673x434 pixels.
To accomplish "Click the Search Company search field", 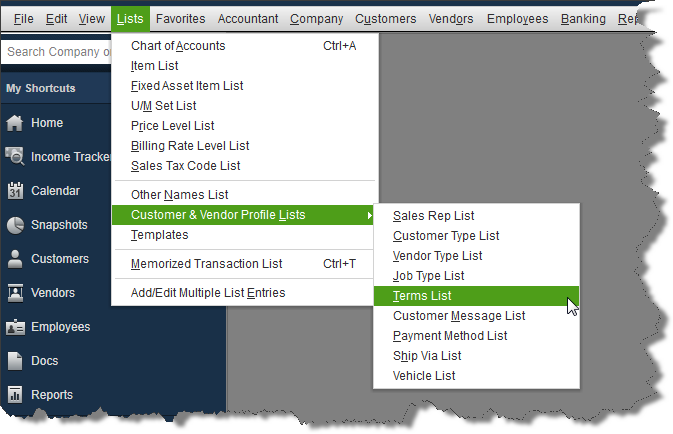I will (x=57, y=52).
